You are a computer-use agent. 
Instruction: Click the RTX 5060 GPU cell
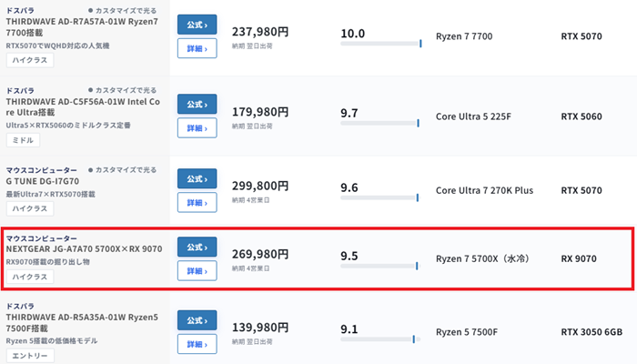(581, 116)
